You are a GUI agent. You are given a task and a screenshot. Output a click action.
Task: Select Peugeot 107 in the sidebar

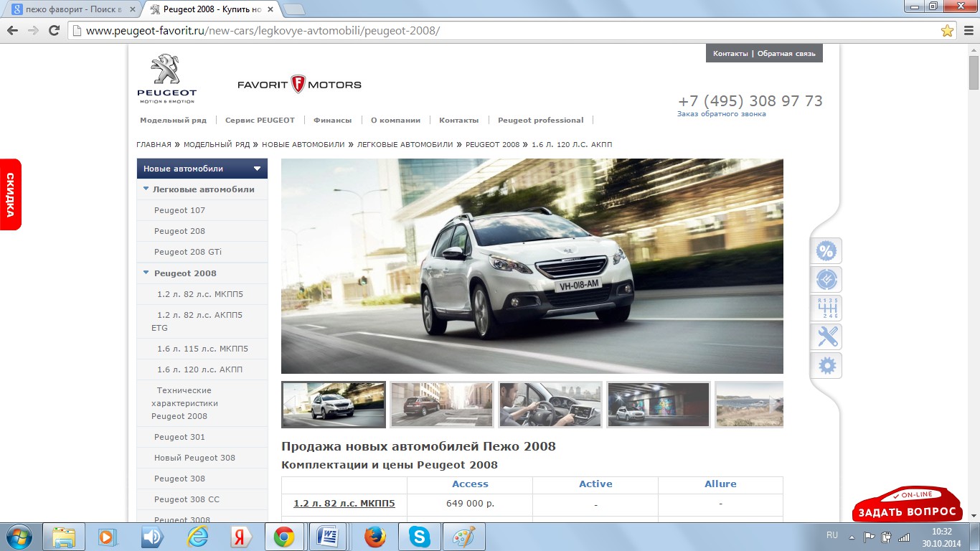(x=179, y=210)
